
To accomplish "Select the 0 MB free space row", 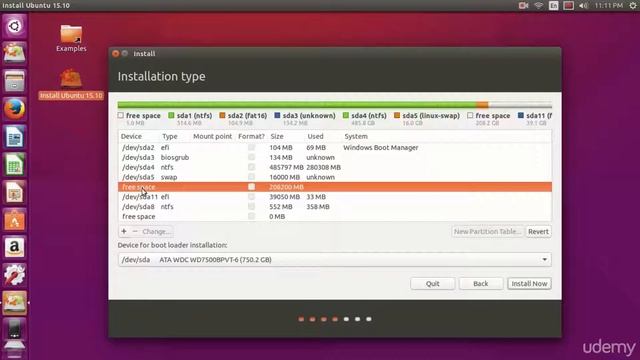I will [335, 216].
